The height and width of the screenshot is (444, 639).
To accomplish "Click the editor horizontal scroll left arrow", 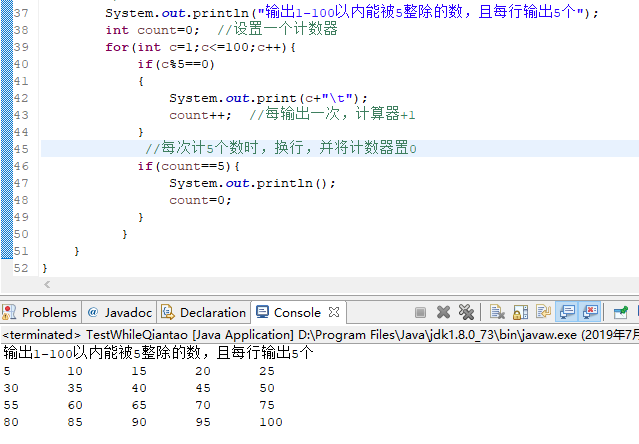I will click(47, 284).
